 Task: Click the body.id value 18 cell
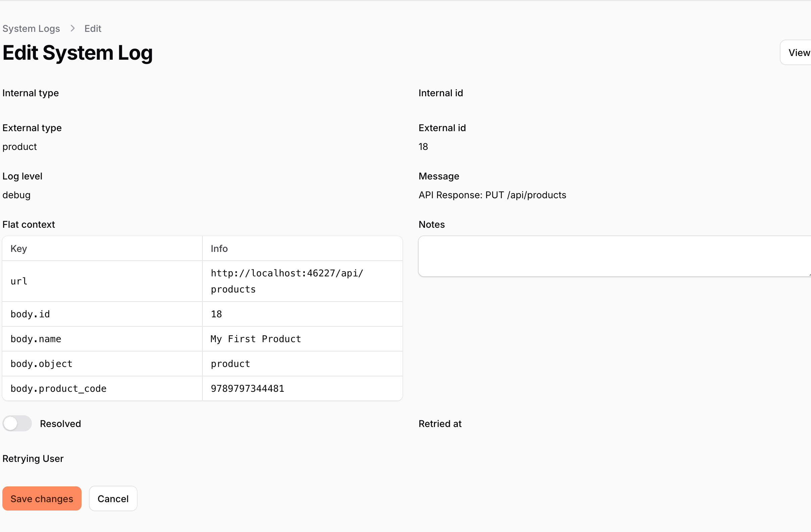[302, 314]
